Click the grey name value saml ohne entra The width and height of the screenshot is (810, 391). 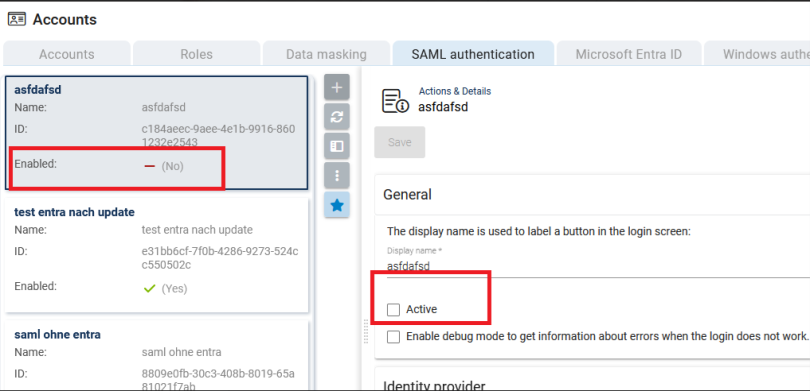tap(181, 352)
